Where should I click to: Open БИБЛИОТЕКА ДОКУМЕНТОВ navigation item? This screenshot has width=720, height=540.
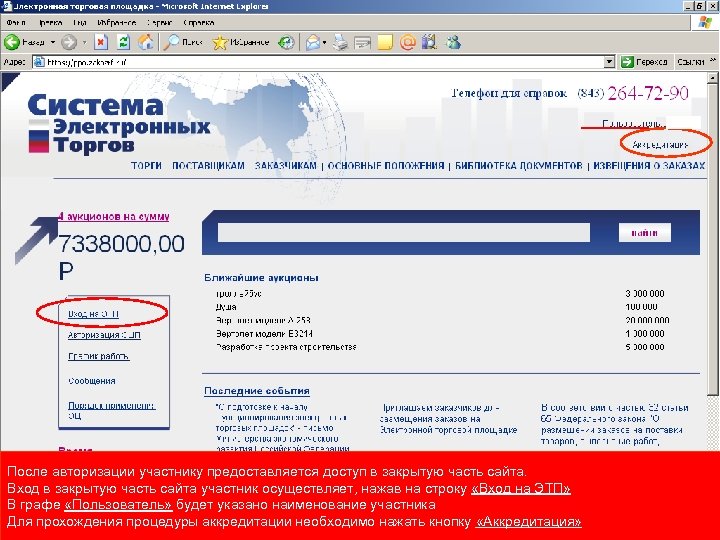click(x=518, y=166)
